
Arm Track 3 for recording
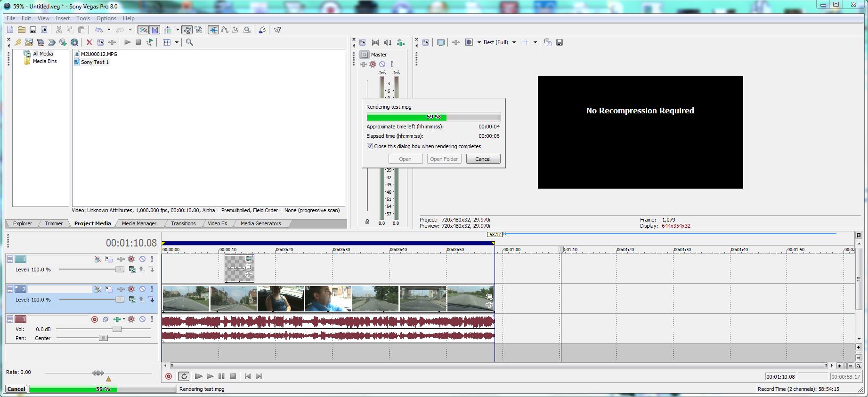coord(95,319)
